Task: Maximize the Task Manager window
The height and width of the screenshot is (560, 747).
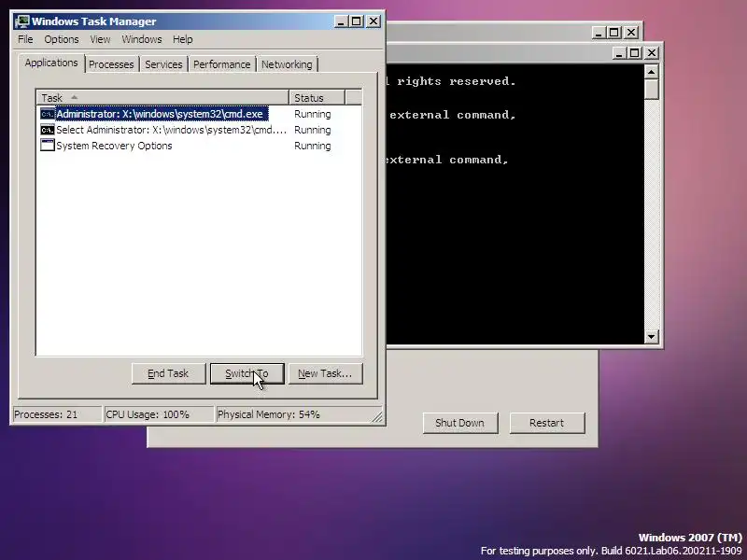Action: [357, 21]
